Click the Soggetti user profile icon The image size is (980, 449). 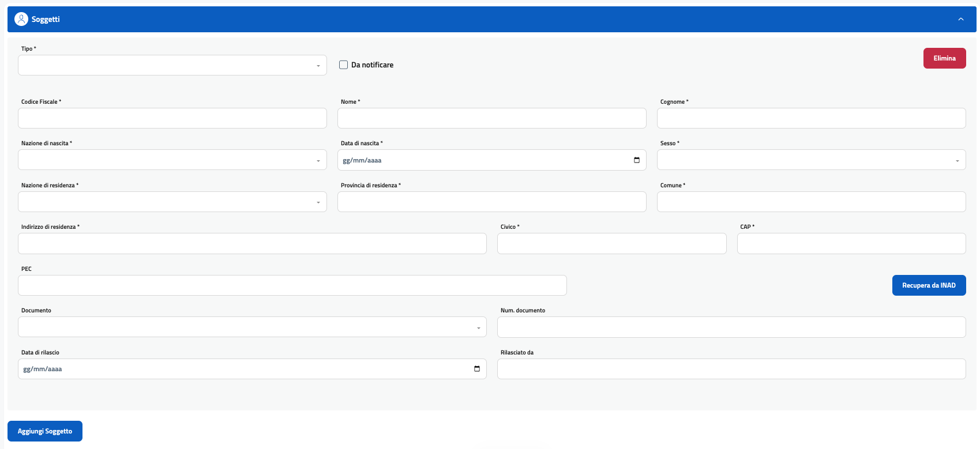[21, 19]
